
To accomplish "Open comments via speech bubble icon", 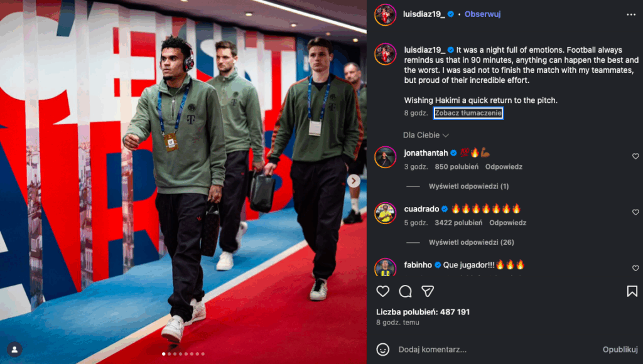I will click(405, 291).
